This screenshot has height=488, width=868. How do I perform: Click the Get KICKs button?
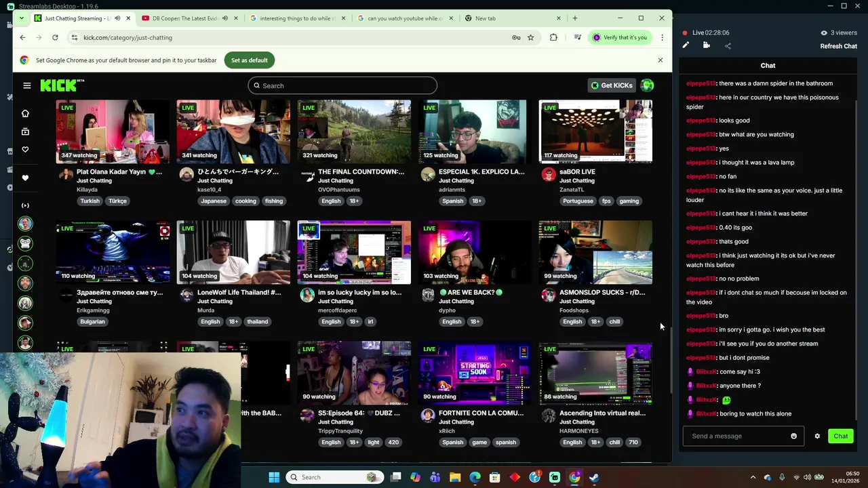612,85
